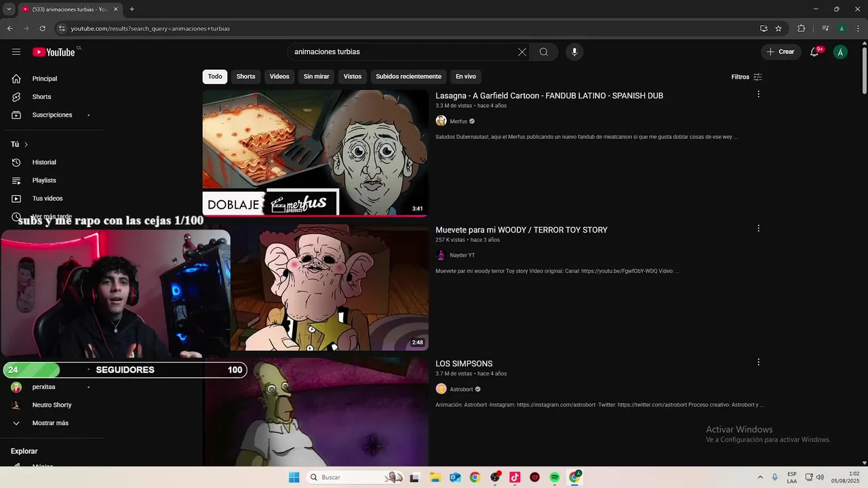Click the Crear button
The height and width of the screenshot is (488, 868).
[x=781, y=52]
